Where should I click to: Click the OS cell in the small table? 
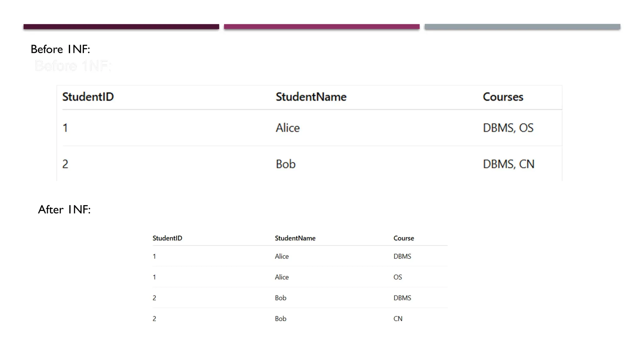tap(397, 277)
